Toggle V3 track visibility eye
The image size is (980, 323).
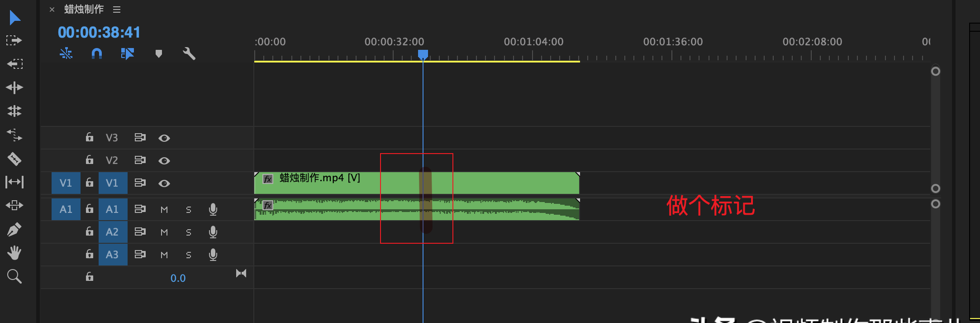(x=164, y=138)
